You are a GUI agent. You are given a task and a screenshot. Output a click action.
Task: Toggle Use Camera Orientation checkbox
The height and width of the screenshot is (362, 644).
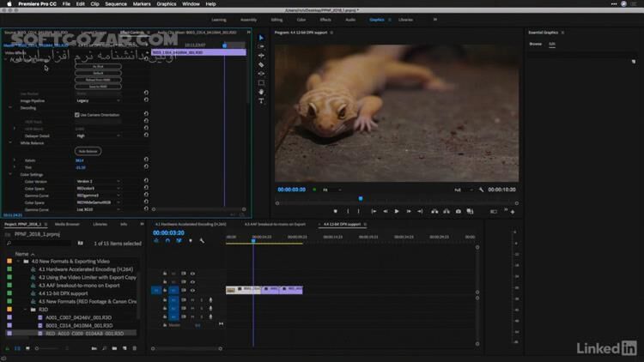[x=77, y=115]
